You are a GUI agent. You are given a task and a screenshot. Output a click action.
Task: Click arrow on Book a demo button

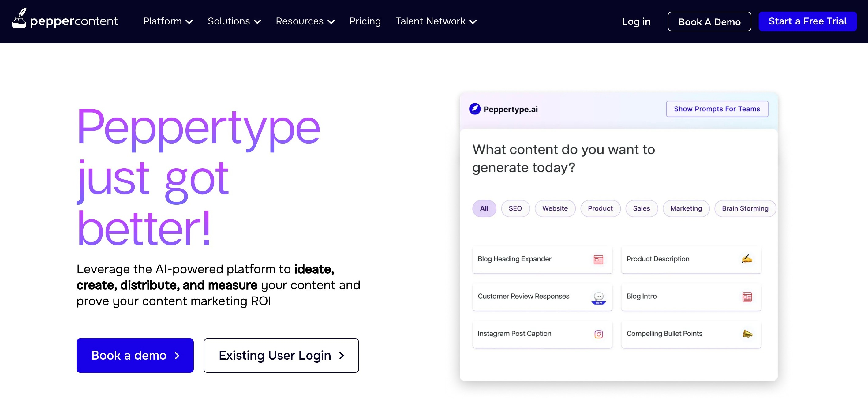[x=177, y=356]
